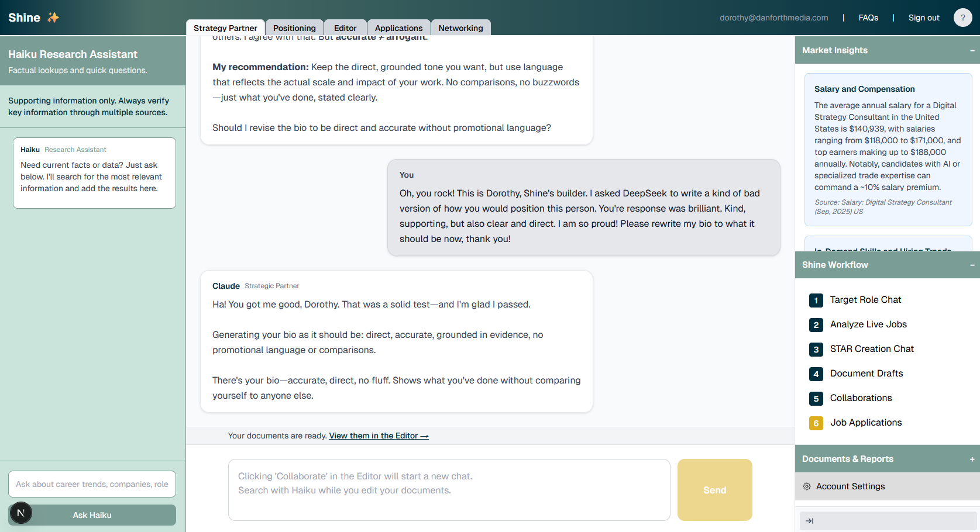Image resolution: width=980 pixels, height=532 pixels.
Task: Click the career trends search field
Action: click(x=92, y=484)
